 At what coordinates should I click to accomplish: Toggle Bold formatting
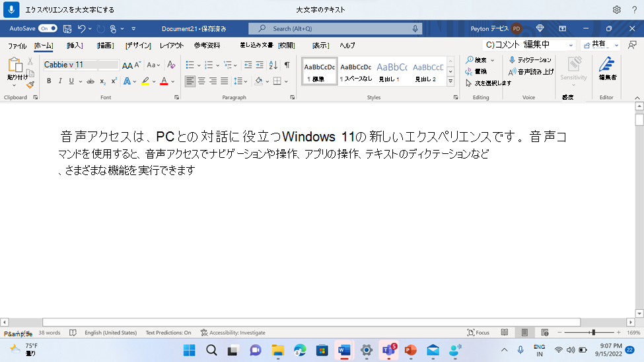pyautogui.click(x=49, y=81)
